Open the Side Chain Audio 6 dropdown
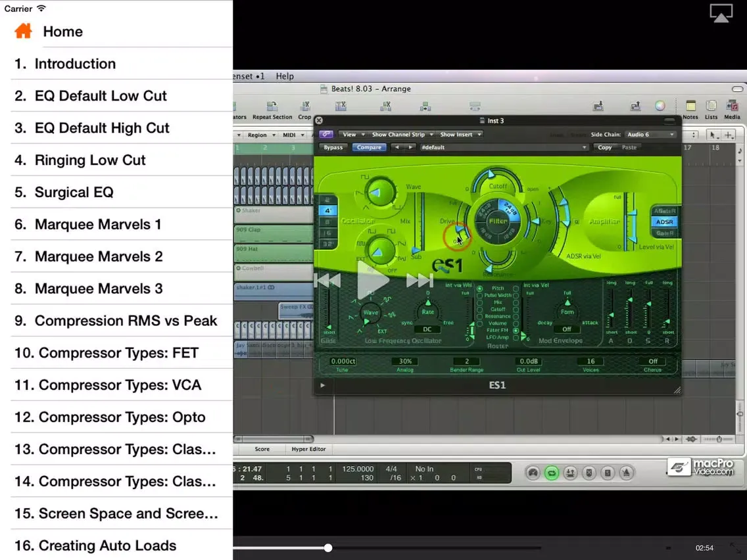The width and height of the screenshot is (747, 560). 650,135
